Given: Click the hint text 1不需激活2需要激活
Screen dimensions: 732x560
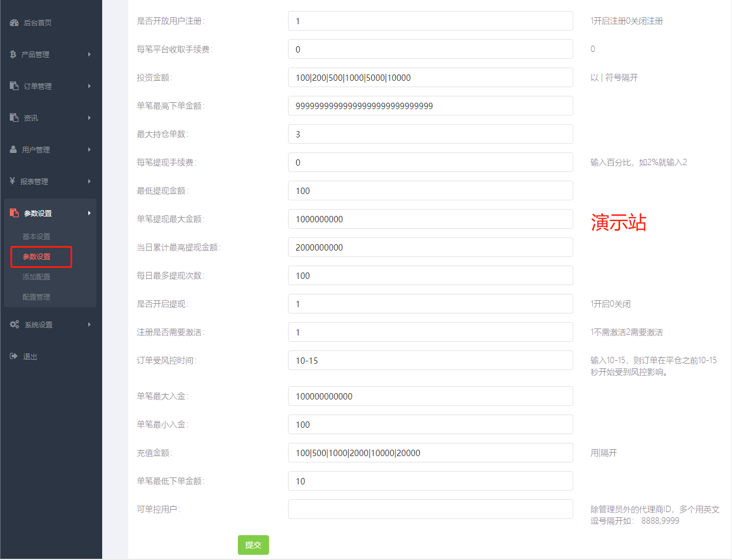Looking at the screenshot, I should 626,333.
